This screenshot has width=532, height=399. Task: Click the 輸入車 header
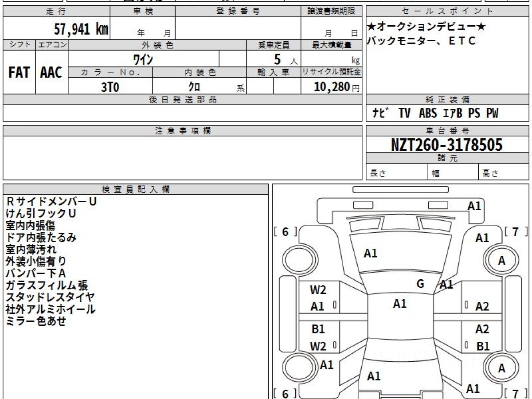[x=274, y=73]
